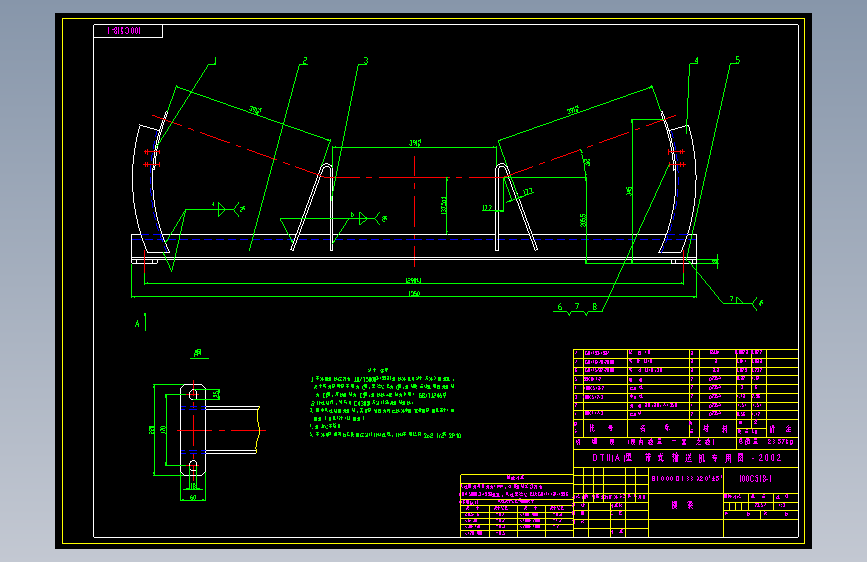867x562 pixels.
Task: Click the DTII(A) title line ending in 2002
Action: [686, 458]
